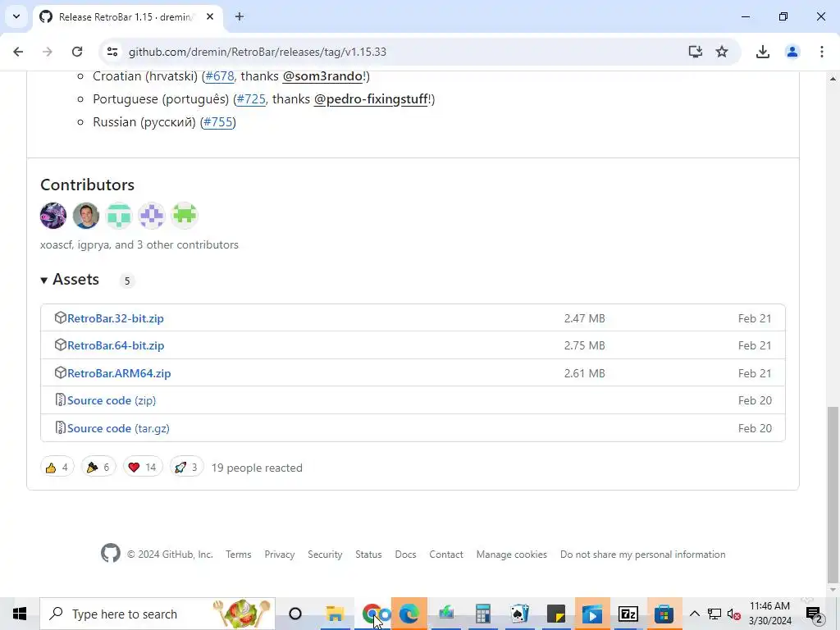Click Do not share my personal information
The width and height of the screenshot is (840, 630).
coord(643,555)
